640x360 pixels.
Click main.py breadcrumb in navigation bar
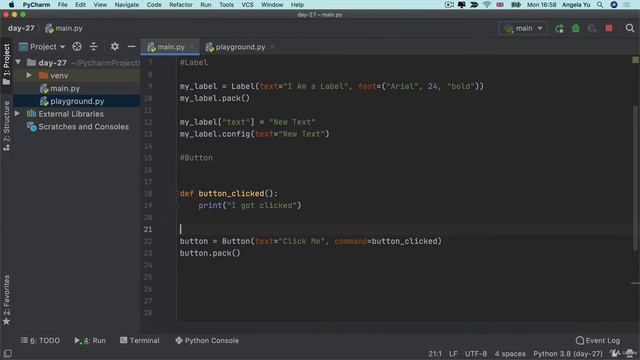(x=64, y=28)
